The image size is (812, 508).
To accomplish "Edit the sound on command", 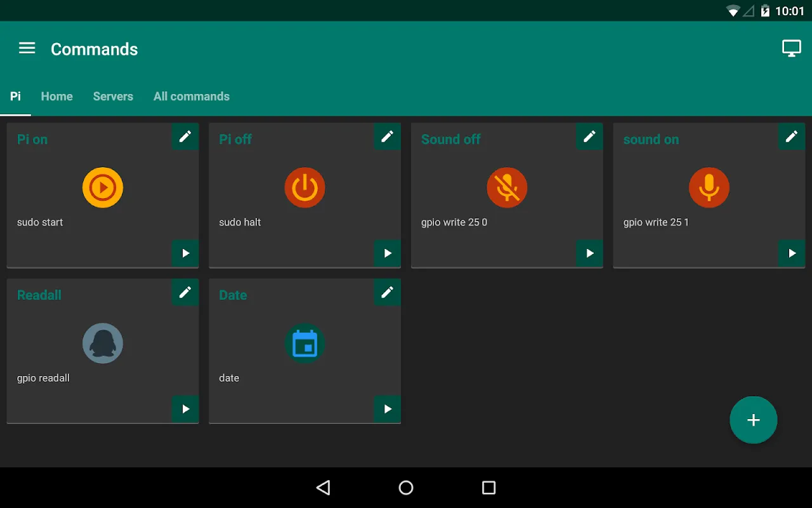I will [x=791, y=137].
